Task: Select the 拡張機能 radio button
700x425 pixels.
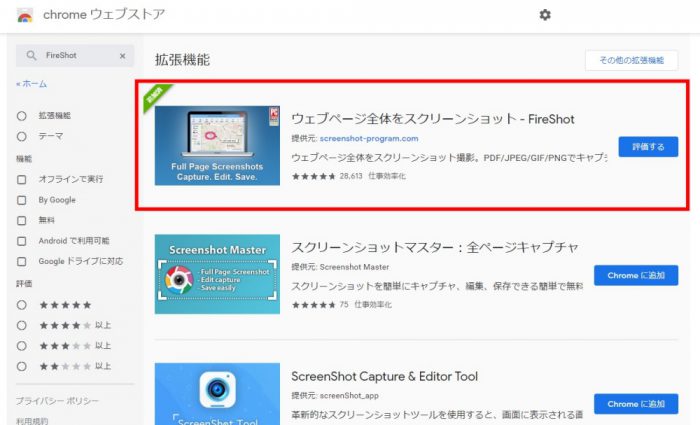Action: click(x=21, y=116)
